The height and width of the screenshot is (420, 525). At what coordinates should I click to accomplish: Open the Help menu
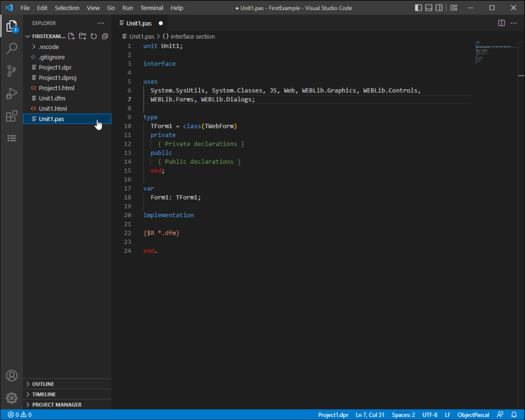point(177,8)
